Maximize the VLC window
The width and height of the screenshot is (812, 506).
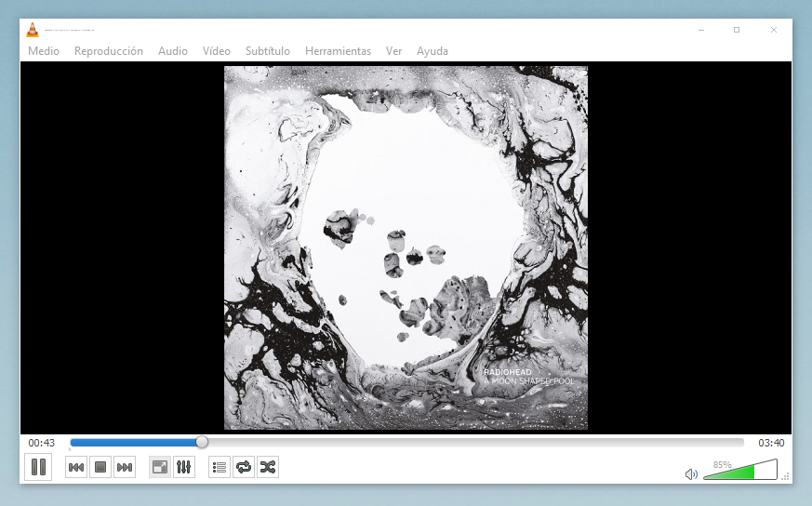pyautogui.click(x=737, y=30)
